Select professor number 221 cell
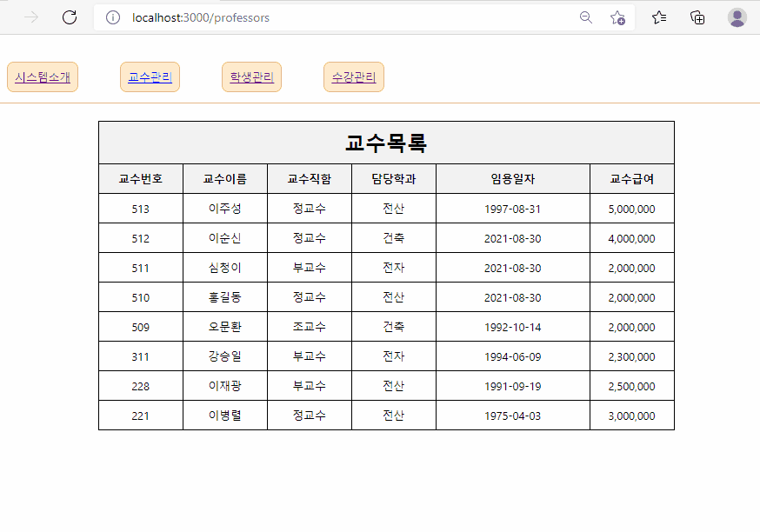This screenshot has height=532, width=760. [141, 416]
